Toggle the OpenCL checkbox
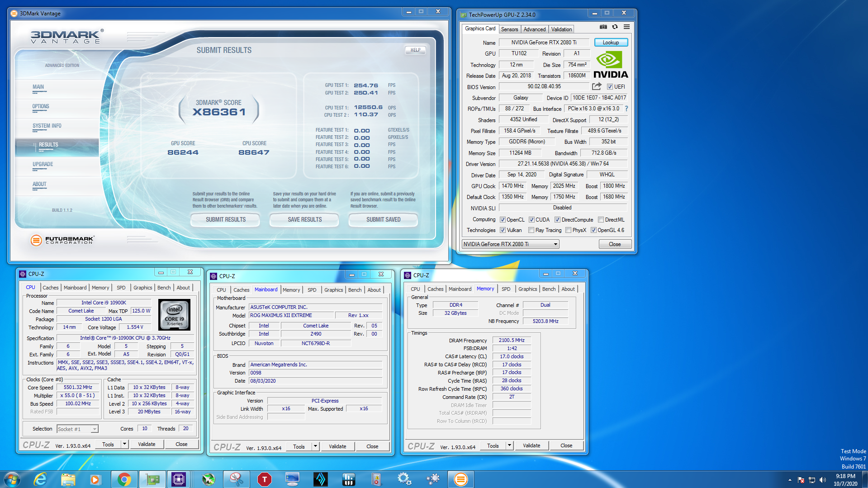868x488 pixels. pos(503,220)
